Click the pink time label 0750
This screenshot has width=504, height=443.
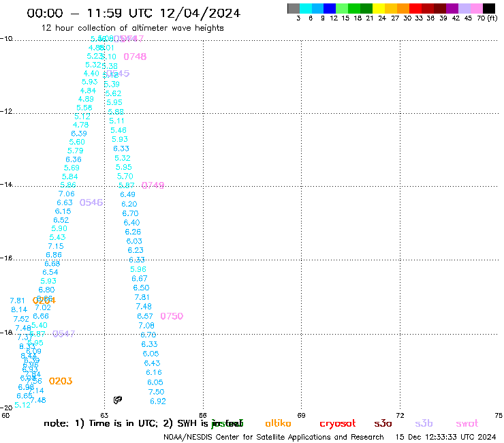click(172, 316)
